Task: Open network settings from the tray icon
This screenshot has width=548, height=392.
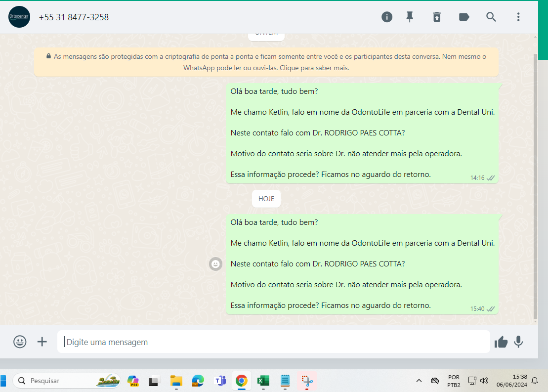Action: (x=472, y=381)
